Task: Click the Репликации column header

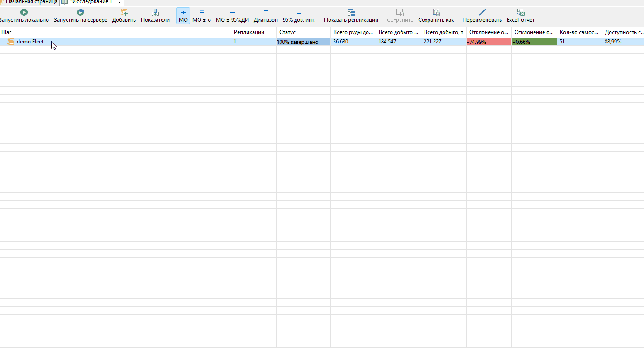Action: [x=253, y=32]
